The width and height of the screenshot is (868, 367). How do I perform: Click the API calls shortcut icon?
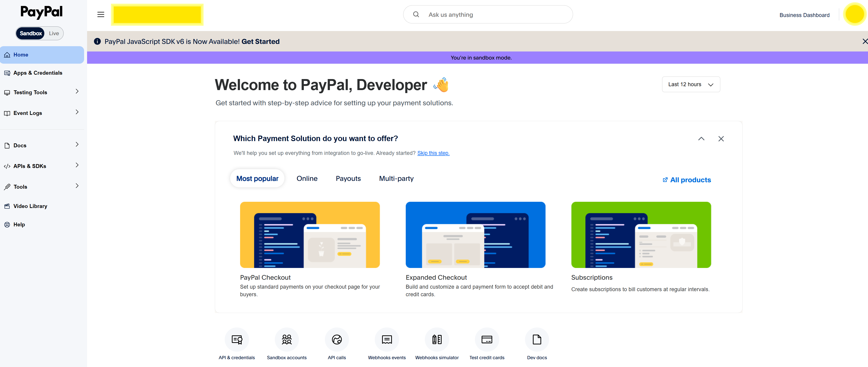point(337,339)
